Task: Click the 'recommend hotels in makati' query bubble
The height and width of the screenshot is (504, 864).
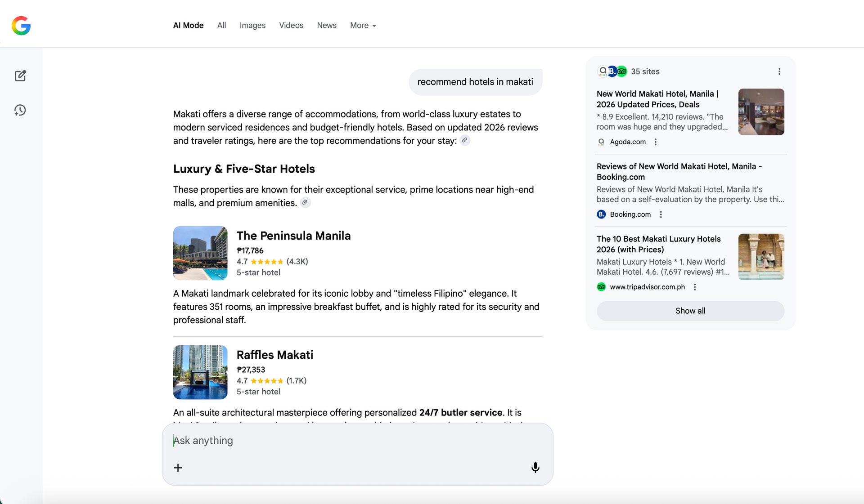Action: (x=475, y=82)
